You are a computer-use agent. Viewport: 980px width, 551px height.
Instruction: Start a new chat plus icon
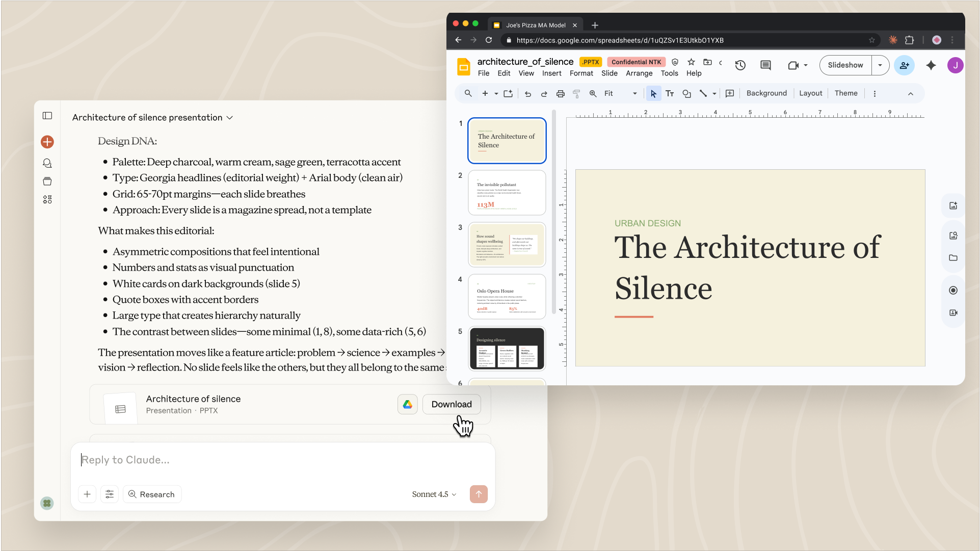[x=47, y=142]
